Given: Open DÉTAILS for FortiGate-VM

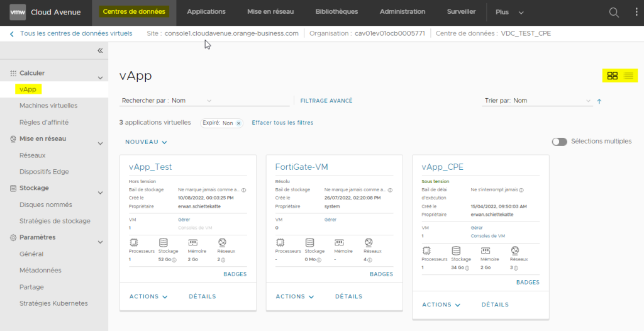Looking at the screenshot, I should coord(348,296).
